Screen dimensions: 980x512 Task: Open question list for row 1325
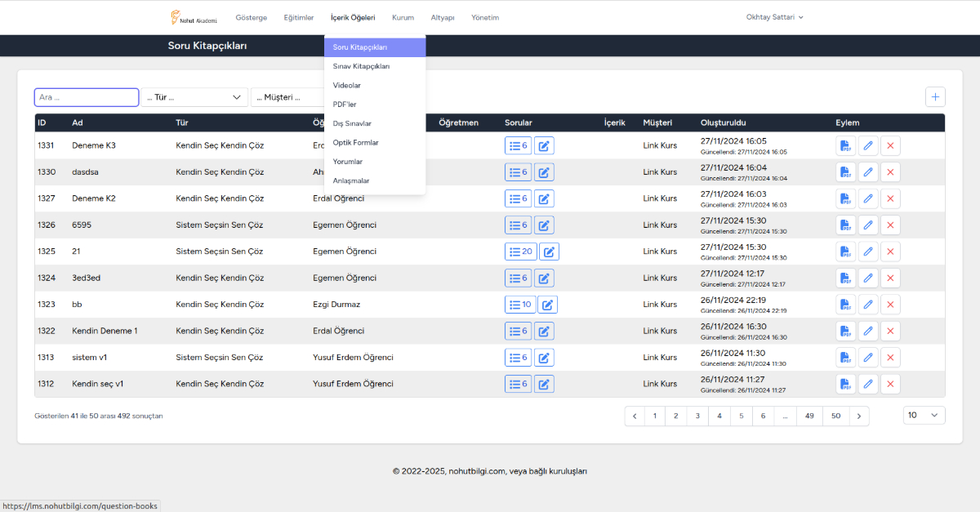click(520, 252)
